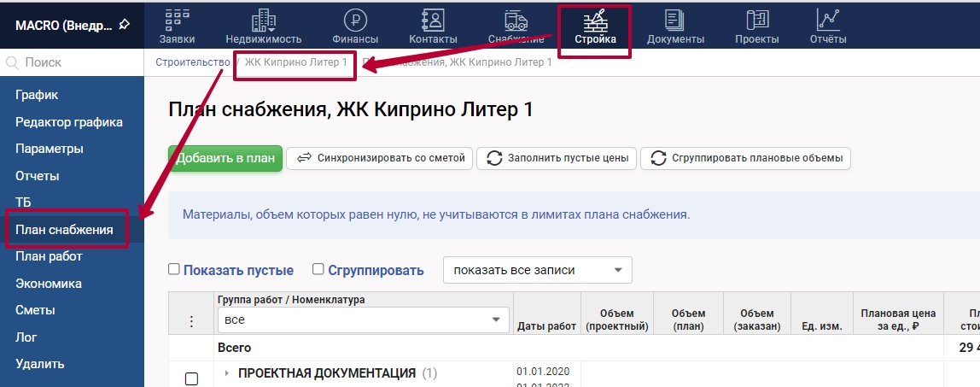Open the Группа работ filter dropdown
This screenshot has width=980, height=387.
[363, 320]
